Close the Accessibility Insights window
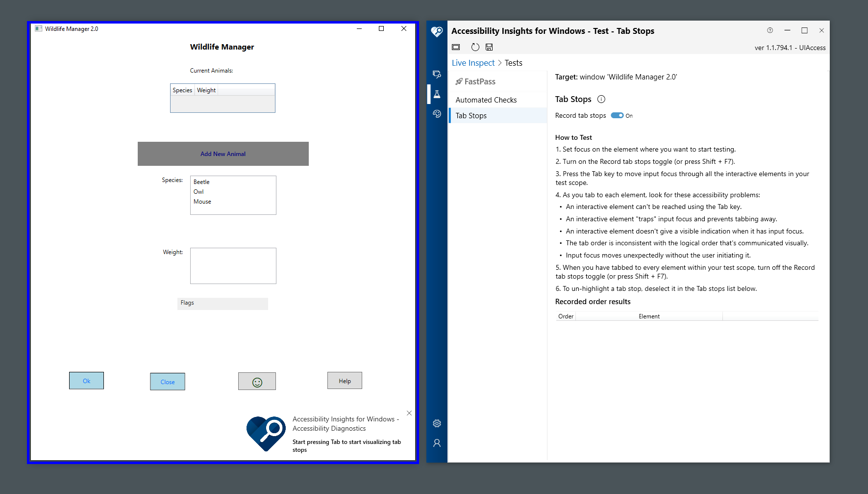The image size is (868, 494). pos(821,30)
